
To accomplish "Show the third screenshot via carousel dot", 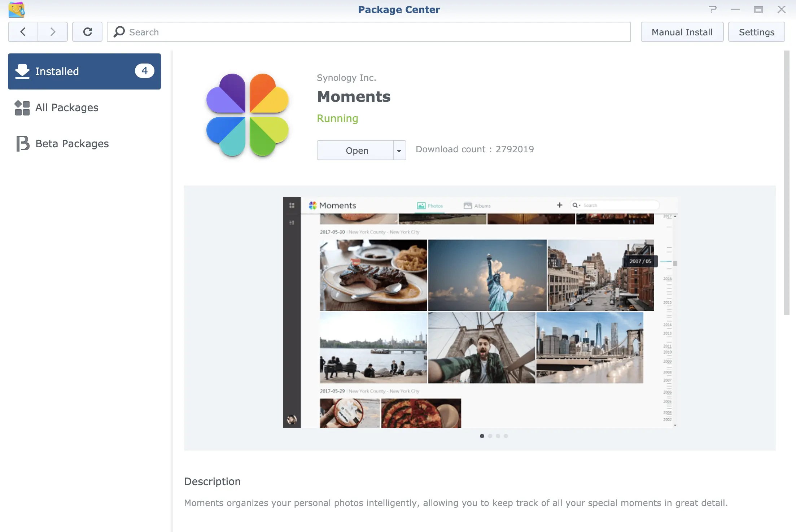I will [498, 436].
